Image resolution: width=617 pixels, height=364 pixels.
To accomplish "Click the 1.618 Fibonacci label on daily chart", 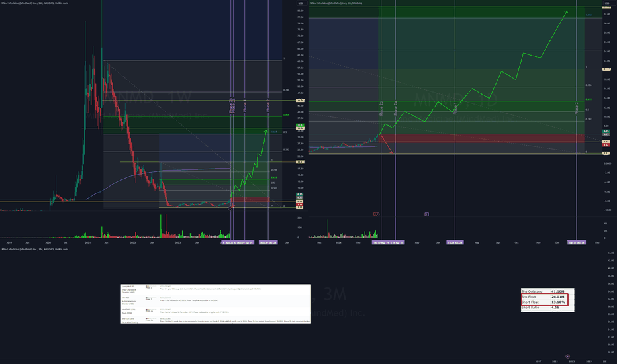I will pos(589,15).
